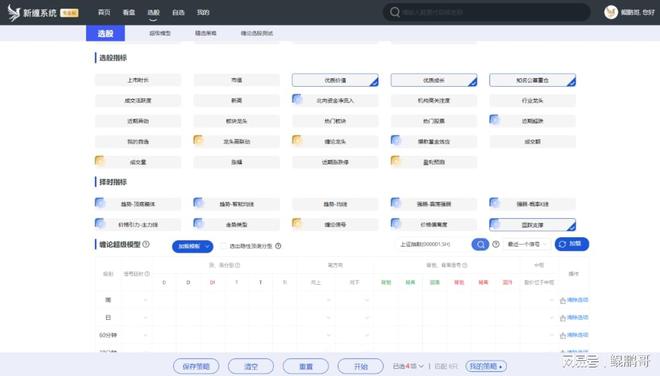Toggle the 热门股票 indicator

pyautogui.click(x=434, y=121)
